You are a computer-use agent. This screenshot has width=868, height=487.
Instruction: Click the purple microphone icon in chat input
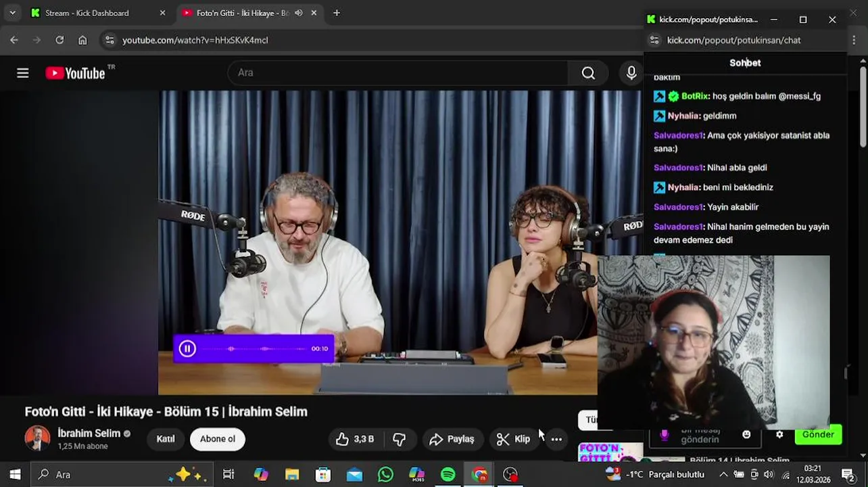pos(664,435)
